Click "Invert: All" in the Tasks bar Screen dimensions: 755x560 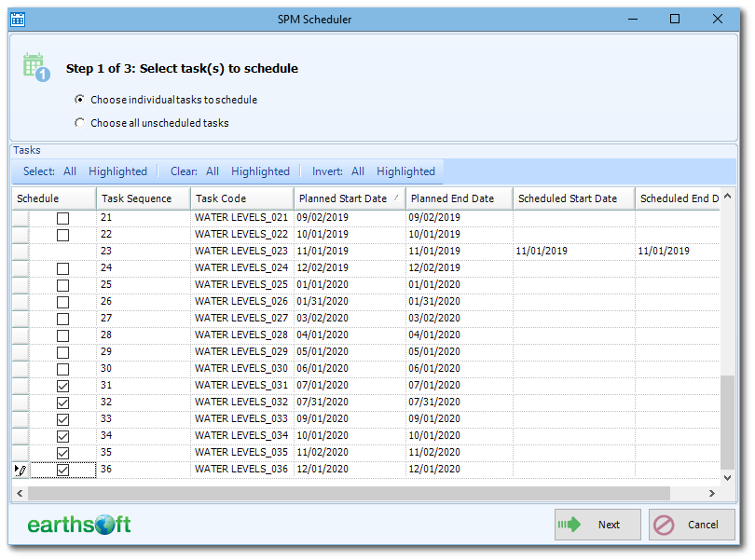pos(358,171)
